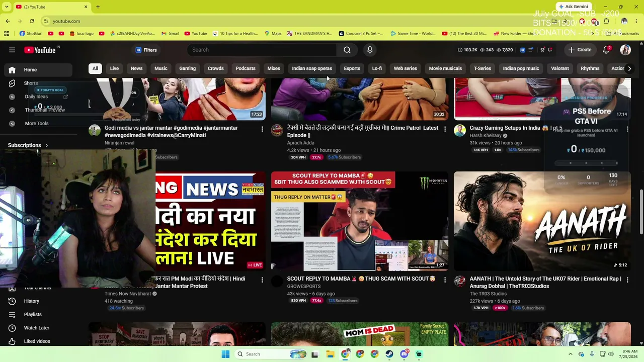The width and height of the screenshot is (644, 362).
Task: Open more options for AANATH video
Action: pos(627,280)
